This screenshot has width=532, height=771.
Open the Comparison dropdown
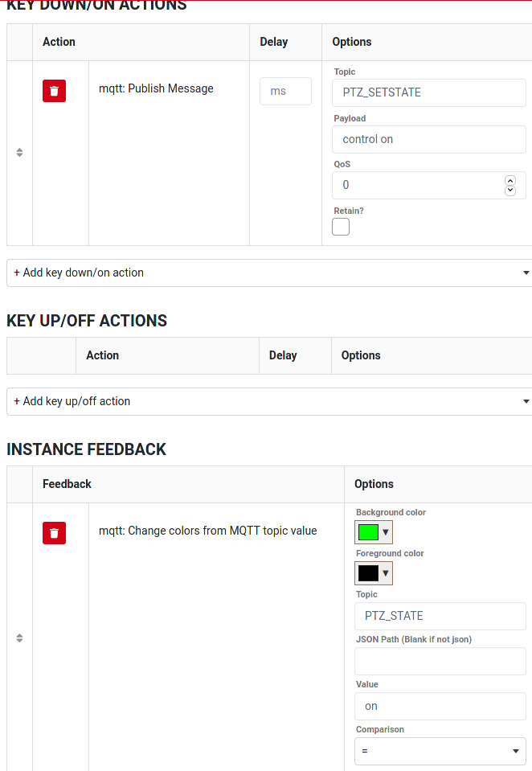coord(440,751)
